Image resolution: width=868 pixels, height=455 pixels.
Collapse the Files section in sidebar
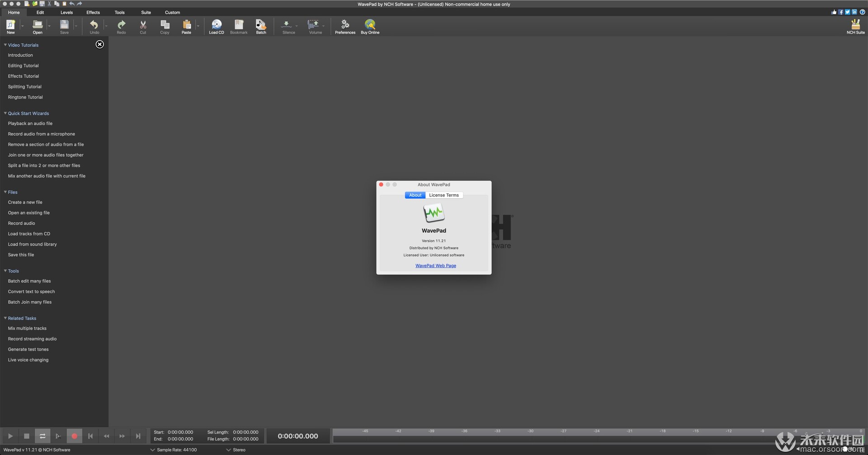tap(5, 192)
